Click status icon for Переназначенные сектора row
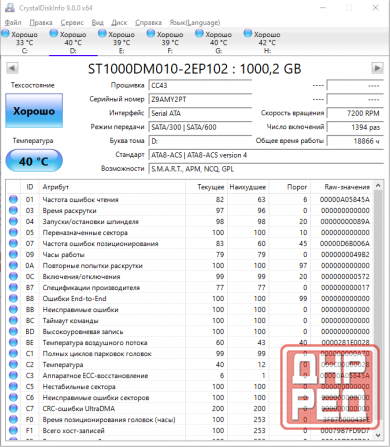 tap(13, 232)
